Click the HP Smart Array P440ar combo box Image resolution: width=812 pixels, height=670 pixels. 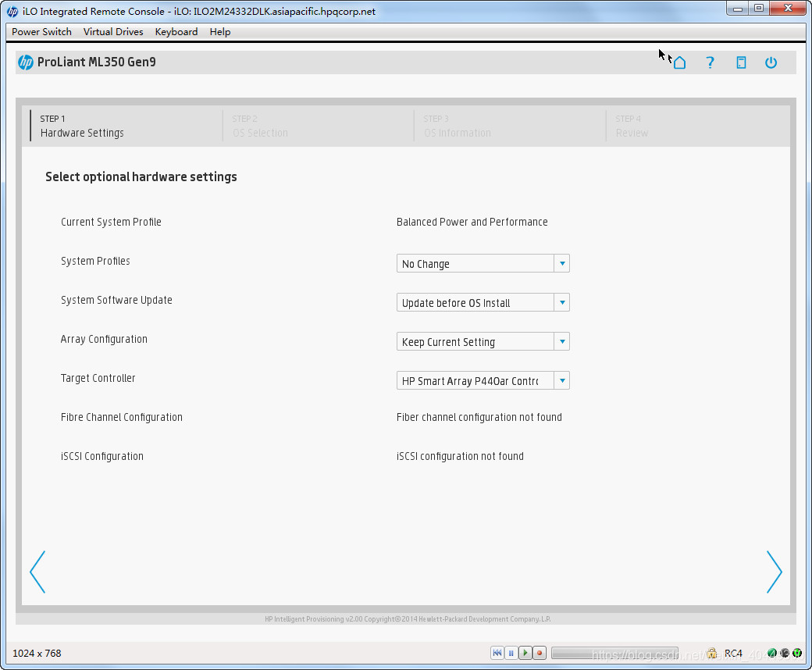coord(483,380)
